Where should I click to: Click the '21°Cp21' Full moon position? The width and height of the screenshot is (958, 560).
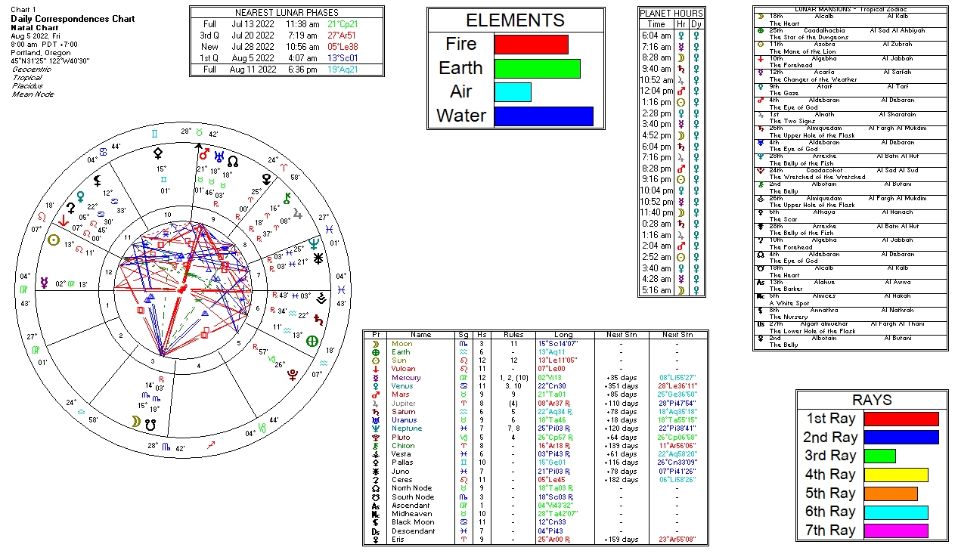[x=343, y=24]
